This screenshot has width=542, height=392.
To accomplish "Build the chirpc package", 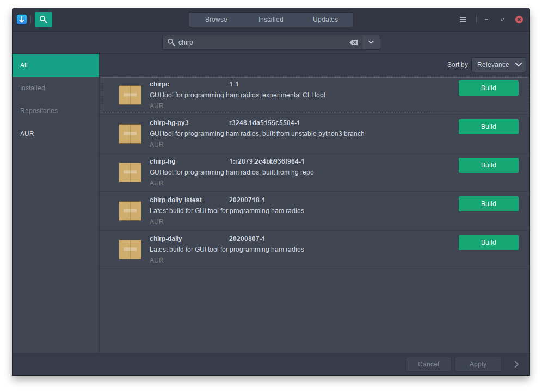I will (489, 88).
